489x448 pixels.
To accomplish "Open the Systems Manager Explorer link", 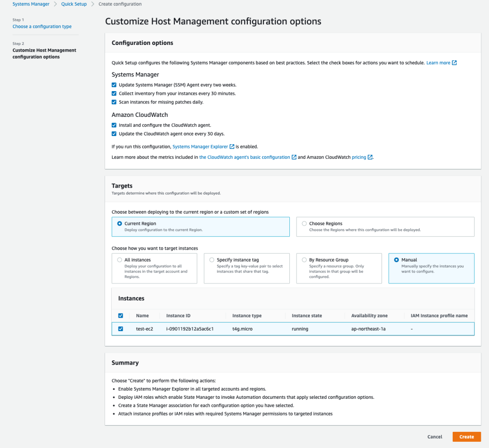I will 200,146.
